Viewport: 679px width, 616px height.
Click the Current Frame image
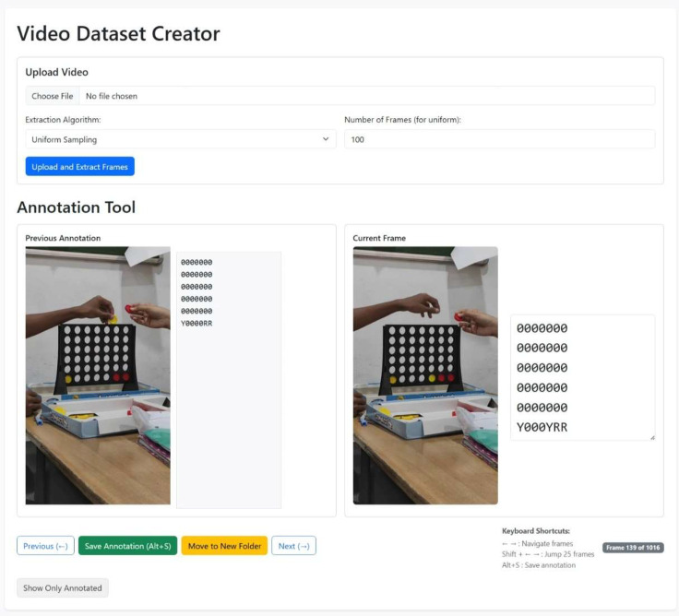point(425,375)
